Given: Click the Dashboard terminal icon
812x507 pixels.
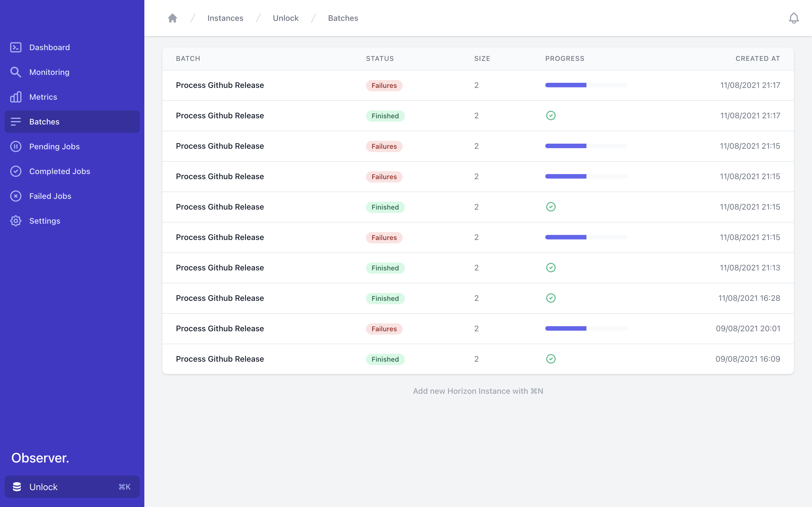Looking at the screenshot, I should click(16, 47).
